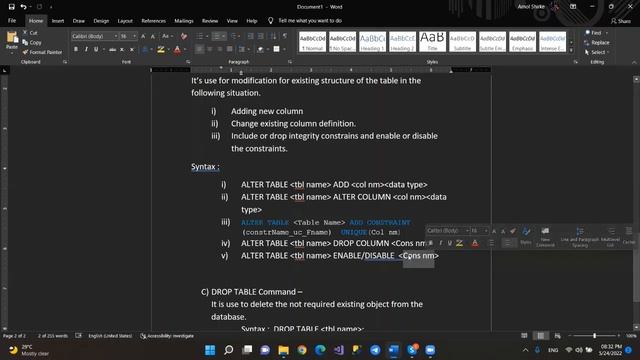Click the Accessibility Investigate status item
Screen dimensions: 640x360
tap(167, 336)
